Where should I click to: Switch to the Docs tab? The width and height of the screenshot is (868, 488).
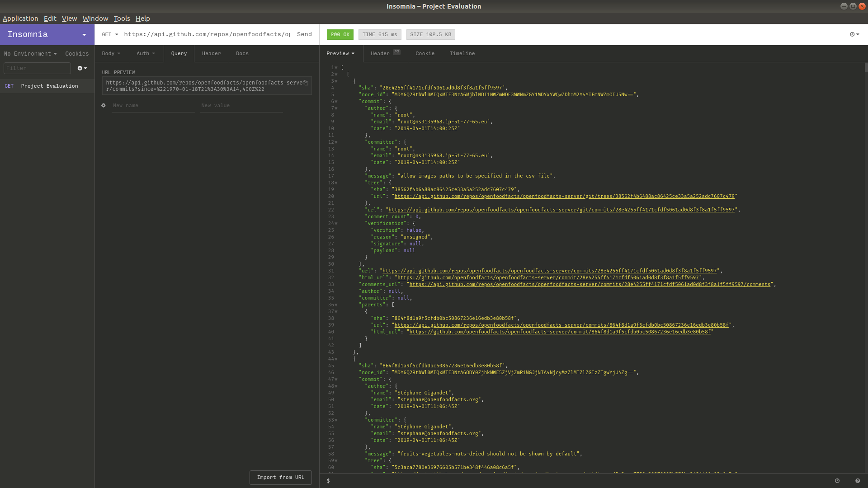click(242, 53)
